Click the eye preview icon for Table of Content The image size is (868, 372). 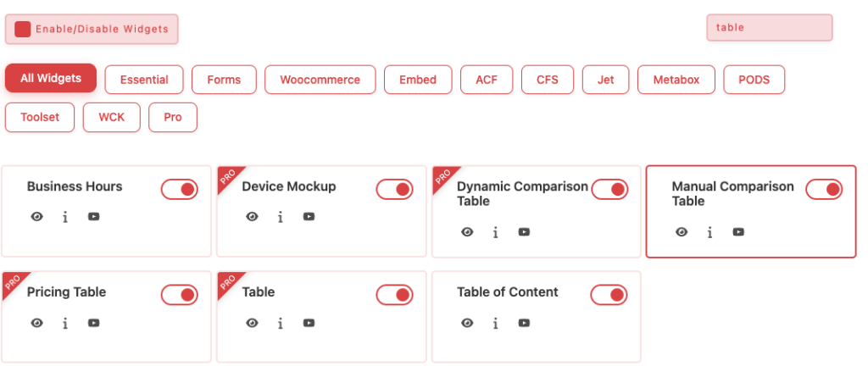point(467,323)
